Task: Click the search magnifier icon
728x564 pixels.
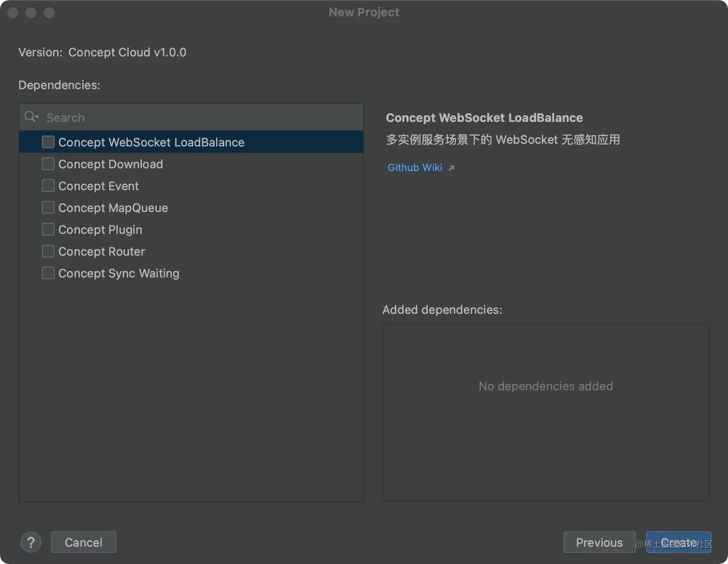Action: 31,117
